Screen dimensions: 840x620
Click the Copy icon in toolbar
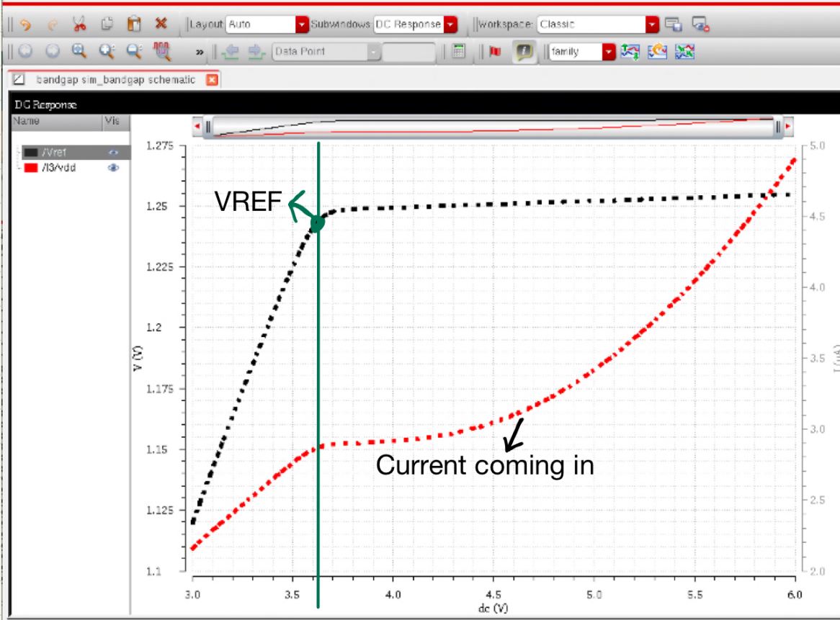[107, 24]
